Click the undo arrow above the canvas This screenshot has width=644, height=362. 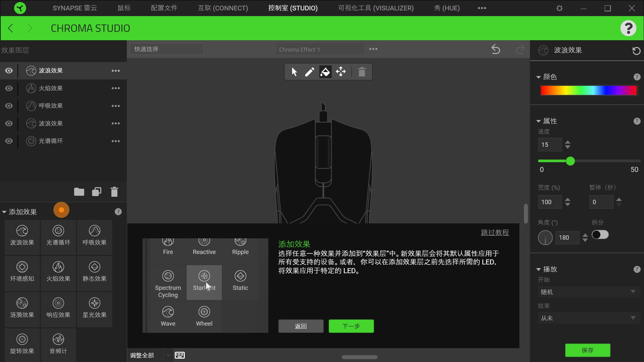click(x=495, y=49)
